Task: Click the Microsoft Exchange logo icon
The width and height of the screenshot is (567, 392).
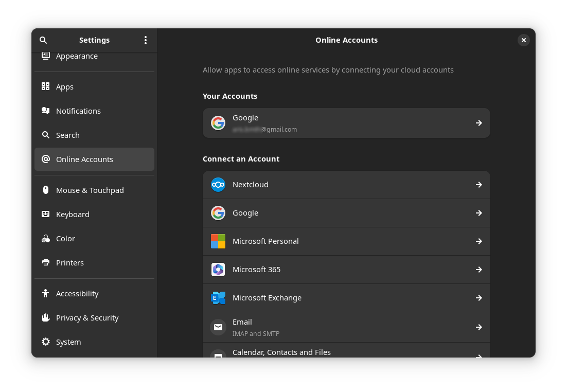Action: [x=218, y=298]
